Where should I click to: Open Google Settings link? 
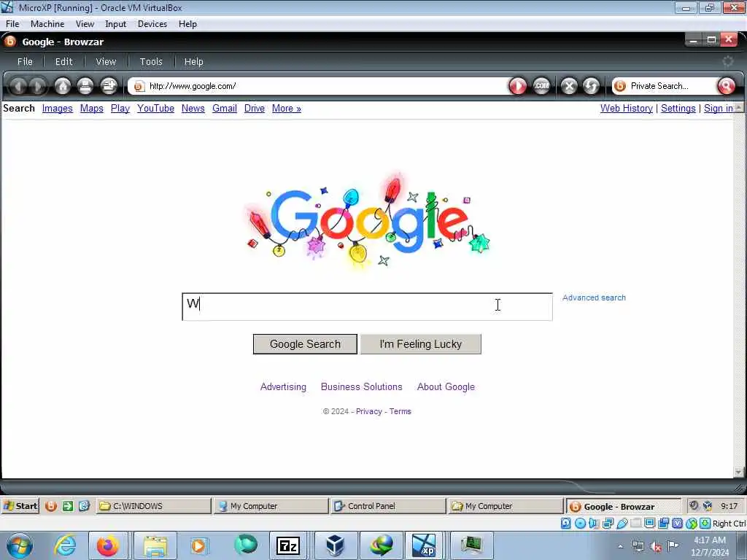pyautogui.click(x=678, y=109)
